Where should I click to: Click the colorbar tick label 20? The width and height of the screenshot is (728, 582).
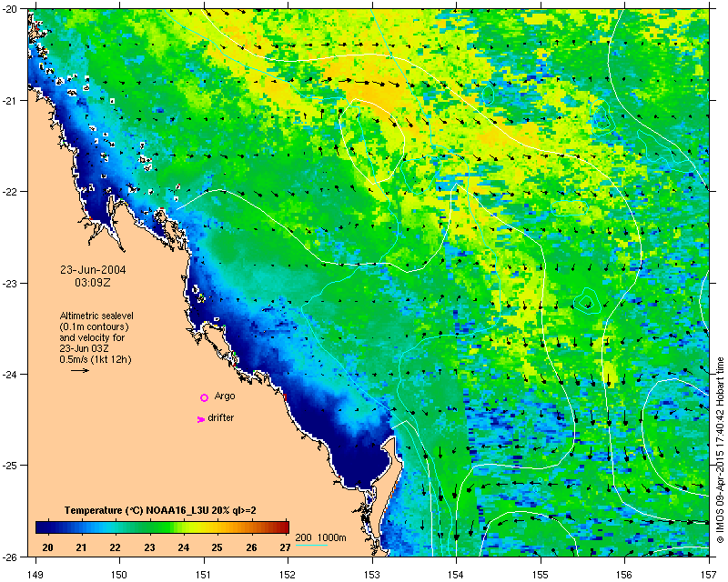point(47,547)
